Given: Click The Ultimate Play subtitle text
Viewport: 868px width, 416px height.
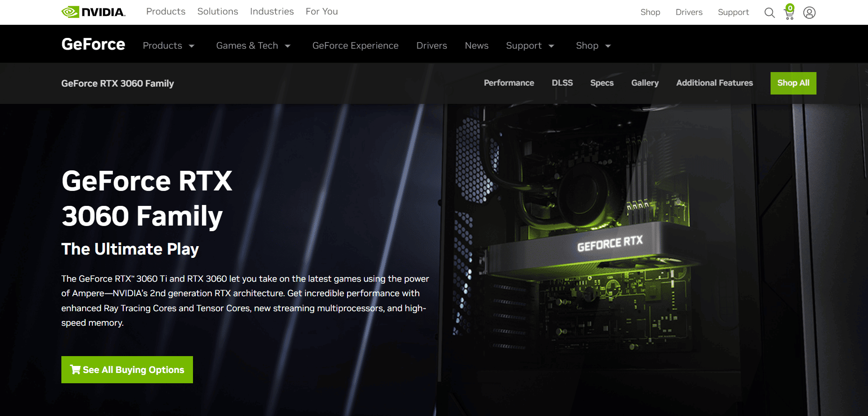Looking at the screenshot, I should 130,249.
